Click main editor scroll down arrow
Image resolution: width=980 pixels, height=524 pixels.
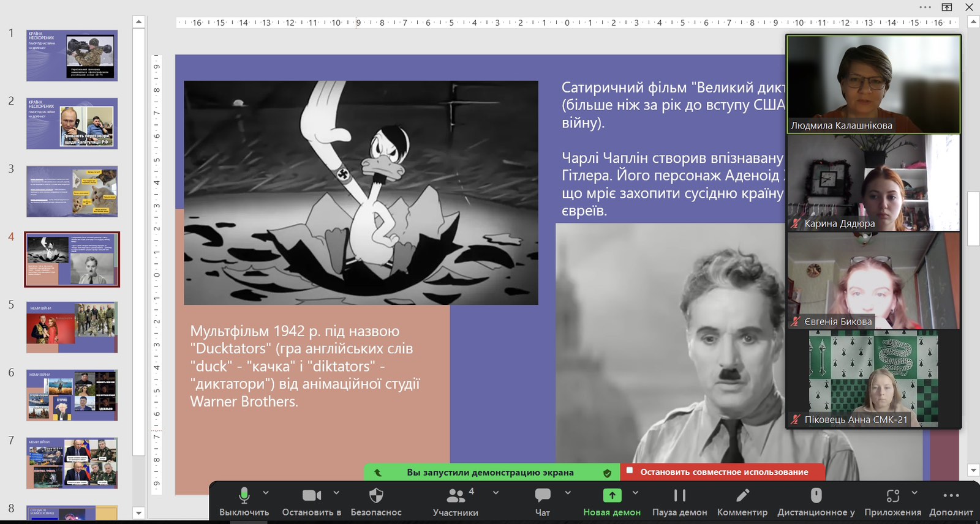(x=973, y=470)
